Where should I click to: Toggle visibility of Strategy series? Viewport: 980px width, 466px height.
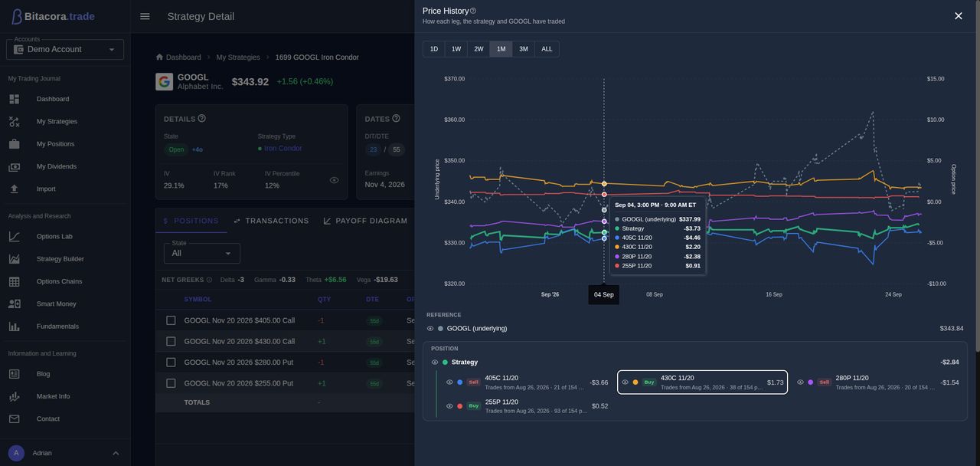(435, 363)
